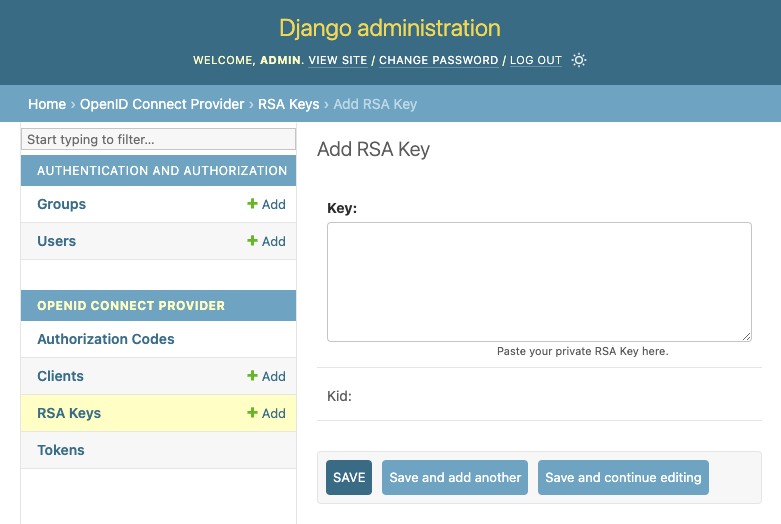781x524 pixels.
Task: Click Save and continue editing button
Action: click(x=623, y=477)
